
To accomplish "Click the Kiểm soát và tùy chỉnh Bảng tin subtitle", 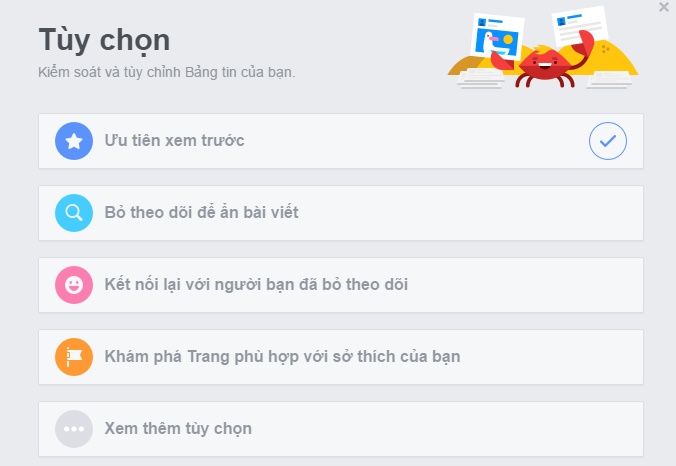I will click(x=166, y=72).
